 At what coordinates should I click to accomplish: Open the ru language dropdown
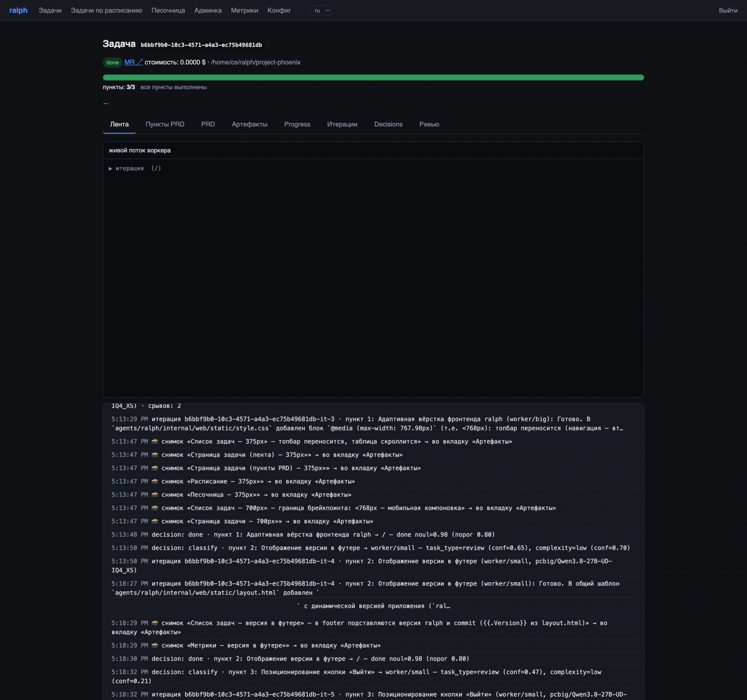point(321,11)
